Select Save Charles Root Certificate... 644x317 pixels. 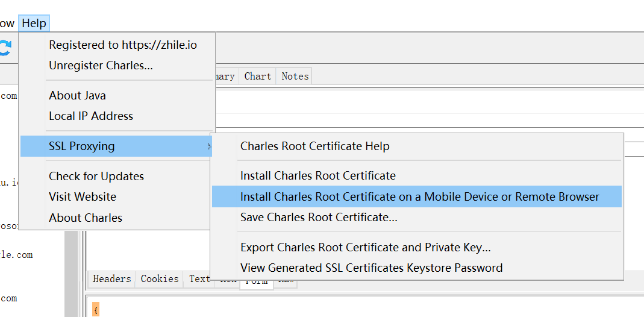click(x=319, y=217)
